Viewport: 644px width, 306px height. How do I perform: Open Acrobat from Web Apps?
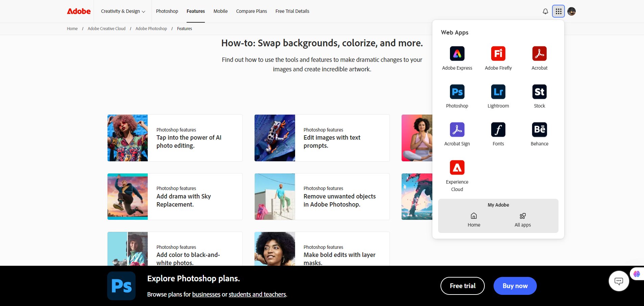pos(540,58)
